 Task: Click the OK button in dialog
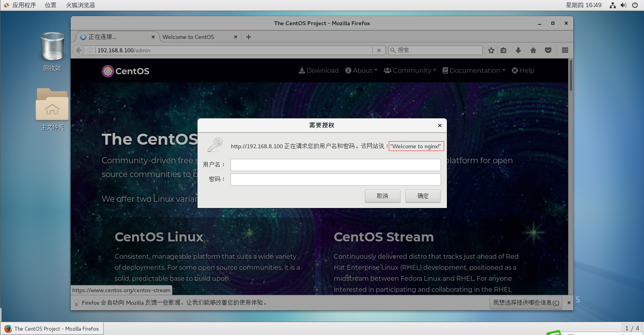point(423,196)
